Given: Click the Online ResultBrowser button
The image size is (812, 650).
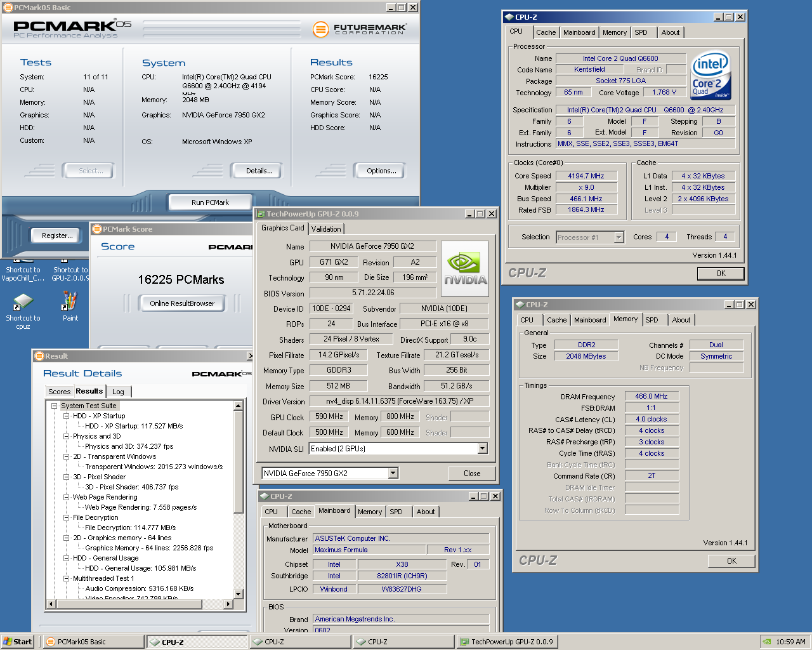Looking at the screenshot, I should point(182,303).
